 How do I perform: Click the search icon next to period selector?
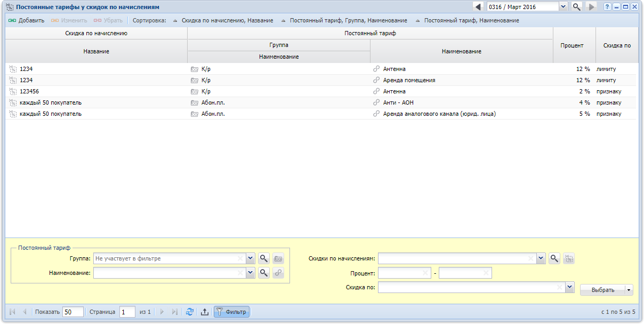(576, 7)
